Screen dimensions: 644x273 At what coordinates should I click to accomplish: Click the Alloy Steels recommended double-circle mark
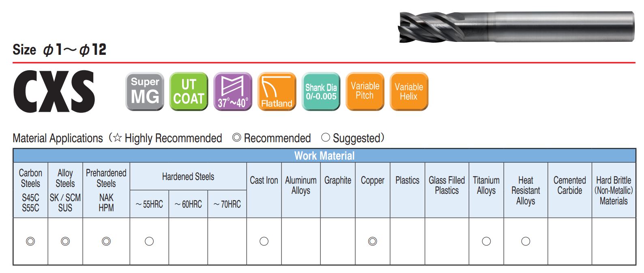tap(65, 241)
